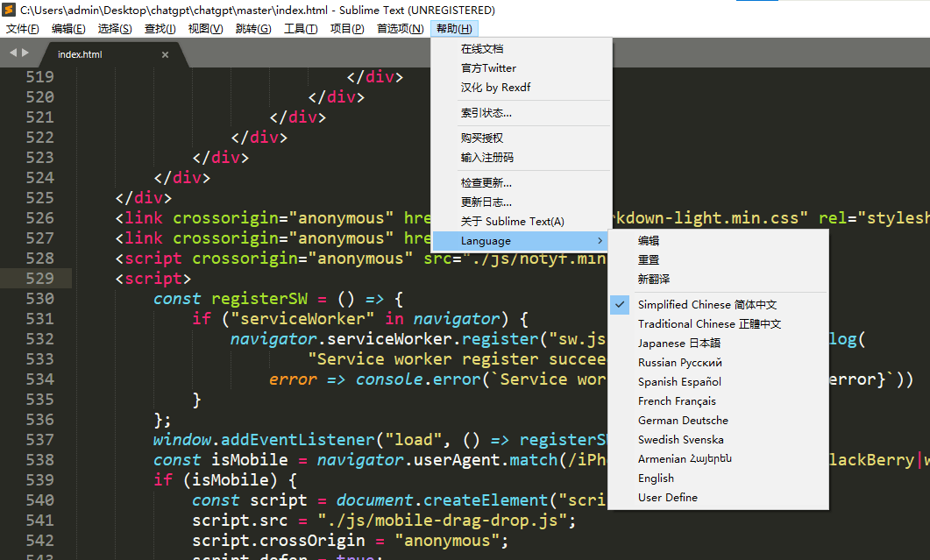Select Spanish Español language

(718, 381)
